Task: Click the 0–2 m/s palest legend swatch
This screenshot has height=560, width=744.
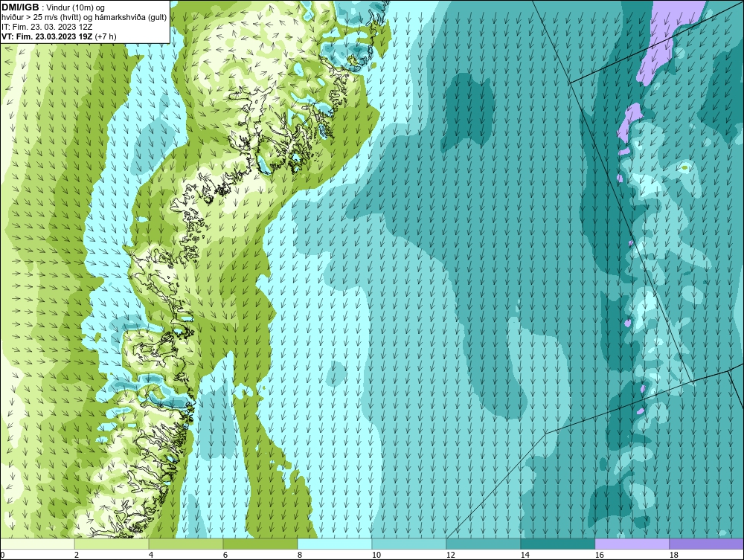Action: (37, 544)
